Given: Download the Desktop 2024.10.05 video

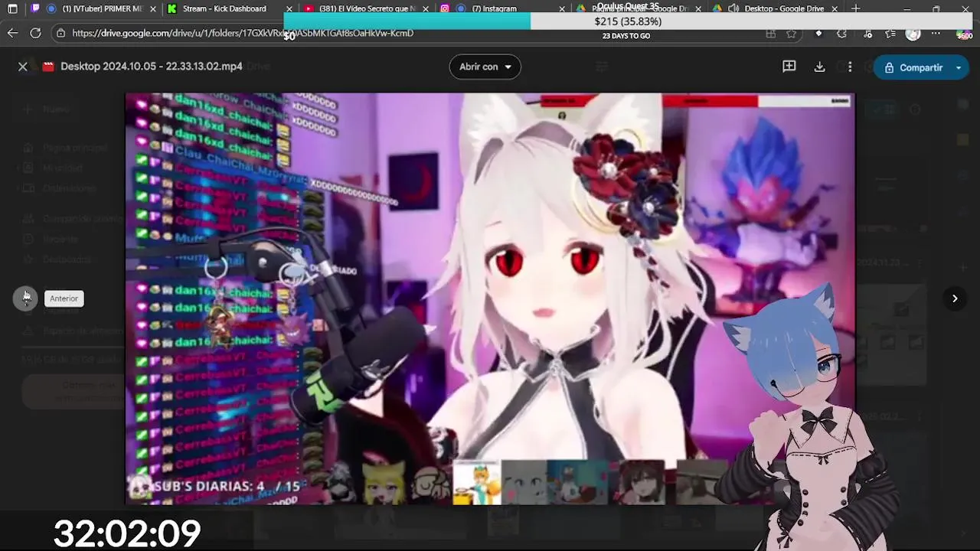Looking at the screenshot, I should point(819,67).
